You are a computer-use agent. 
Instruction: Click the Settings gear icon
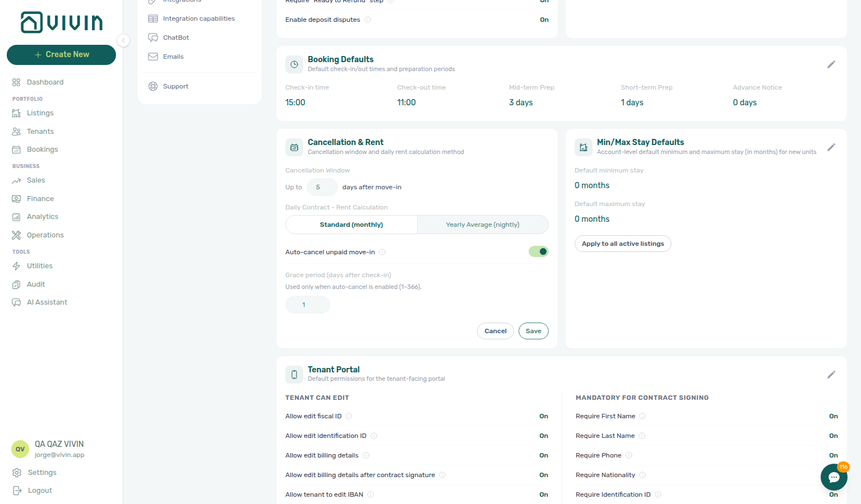[x=17, y=473]
